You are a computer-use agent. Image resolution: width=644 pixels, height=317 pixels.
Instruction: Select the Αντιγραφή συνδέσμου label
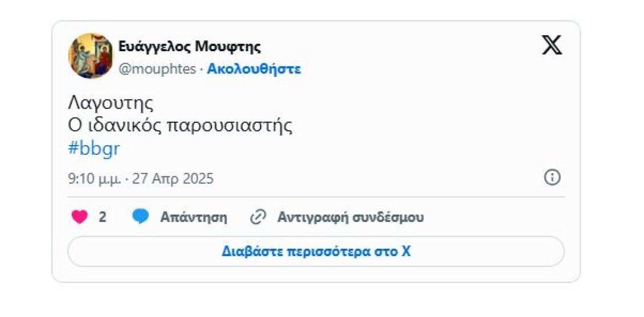(350, 217)
